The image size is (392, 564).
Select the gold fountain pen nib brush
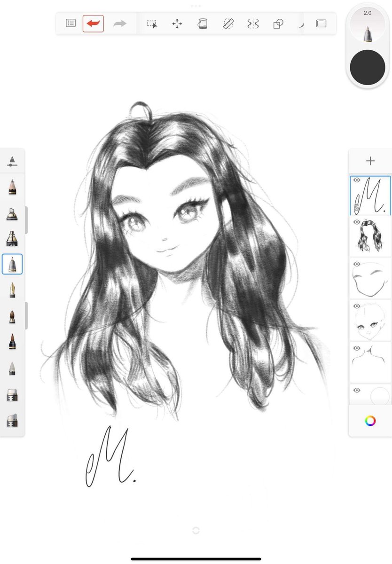click(12, 290)
